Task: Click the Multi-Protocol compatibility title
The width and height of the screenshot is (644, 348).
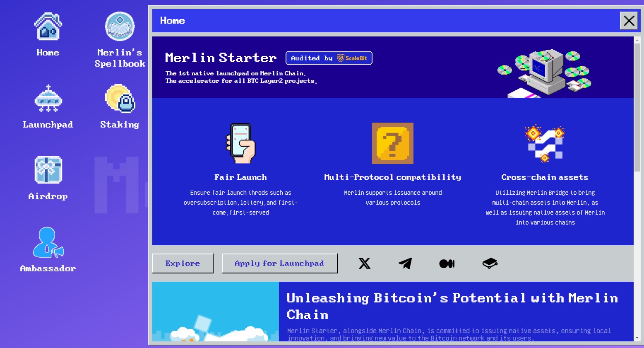Action: (393, 177)
